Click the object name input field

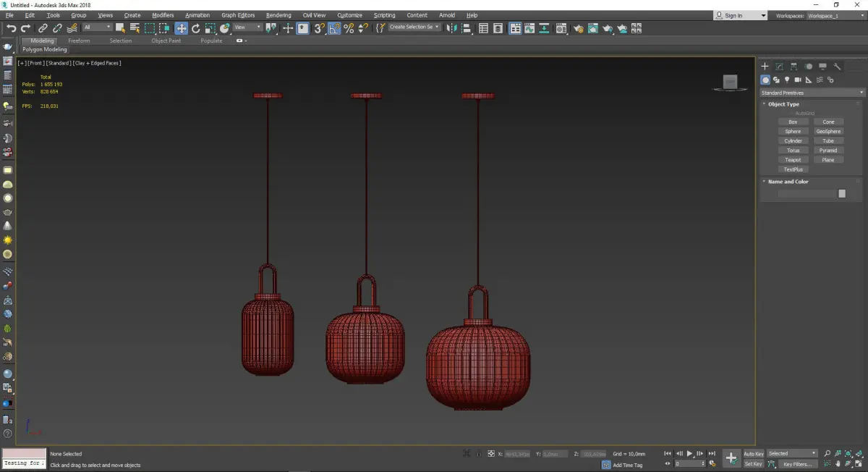[x=807, y=194]
